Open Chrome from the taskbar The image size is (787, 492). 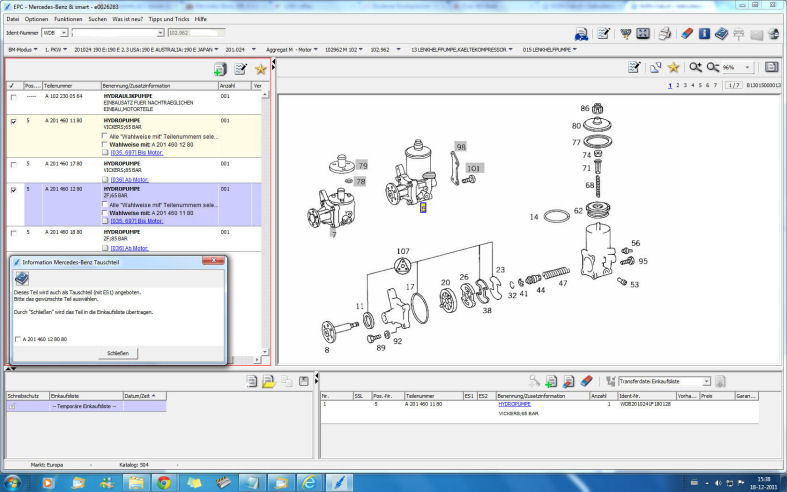pyautogui.click(x=164, y=482)
